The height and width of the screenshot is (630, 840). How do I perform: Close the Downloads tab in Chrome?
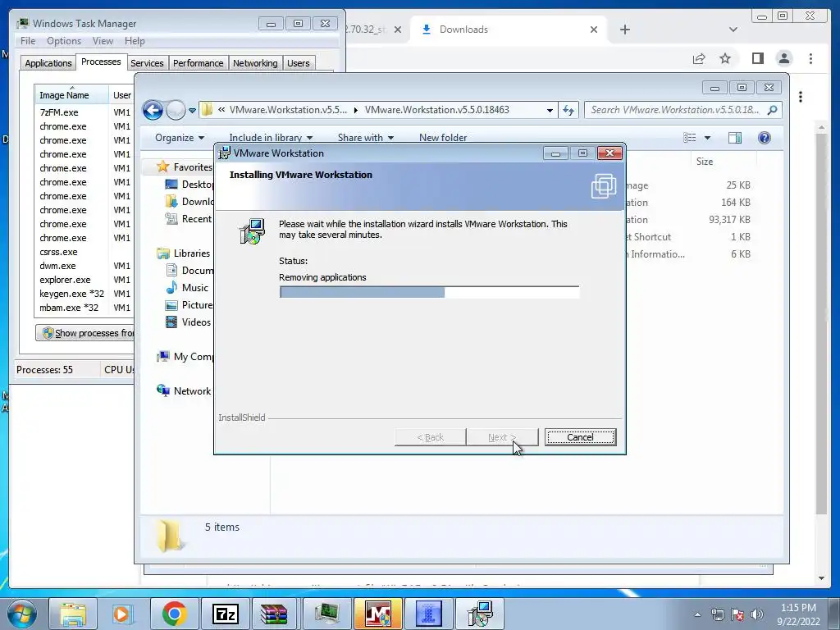(x=594, y=30)
